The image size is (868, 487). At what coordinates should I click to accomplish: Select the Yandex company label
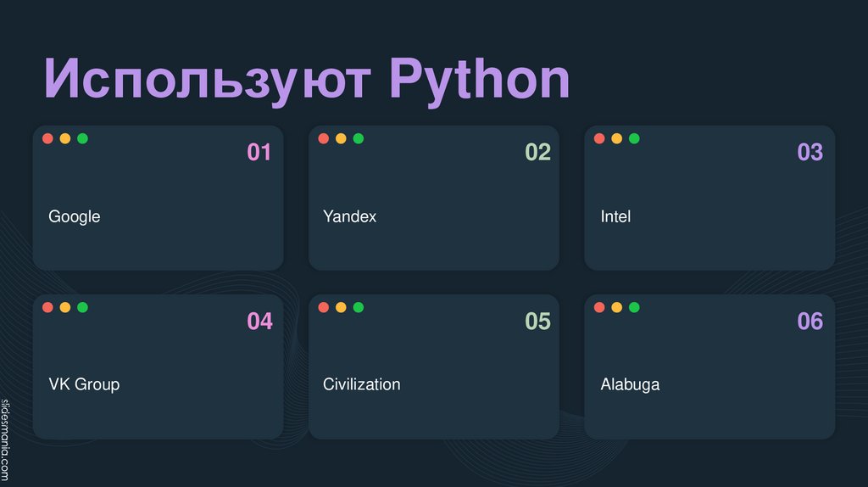pyautogui.click(x=349, y=216)
